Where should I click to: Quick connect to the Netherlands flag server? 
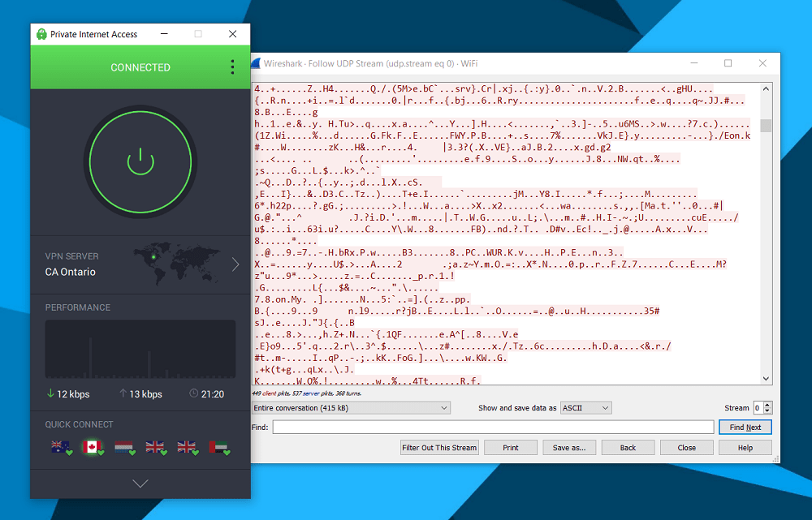click(x=124, y=447)
